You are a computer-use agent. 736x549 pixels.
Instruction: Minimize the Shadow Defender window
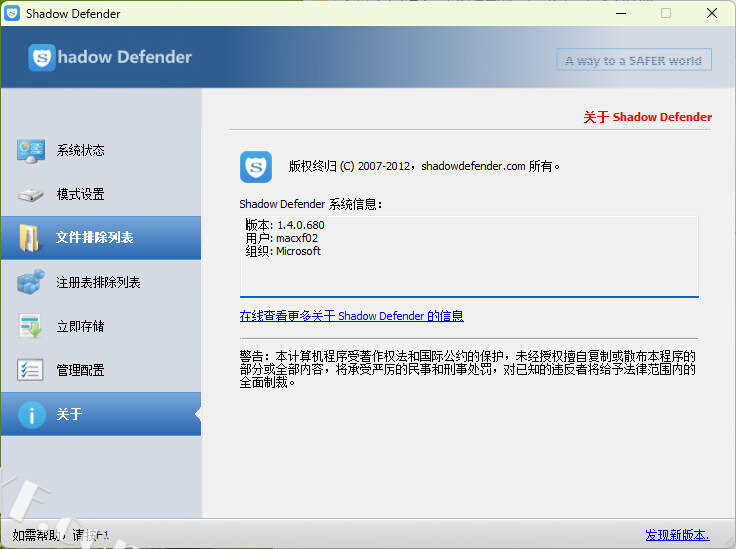click(621, 13)
